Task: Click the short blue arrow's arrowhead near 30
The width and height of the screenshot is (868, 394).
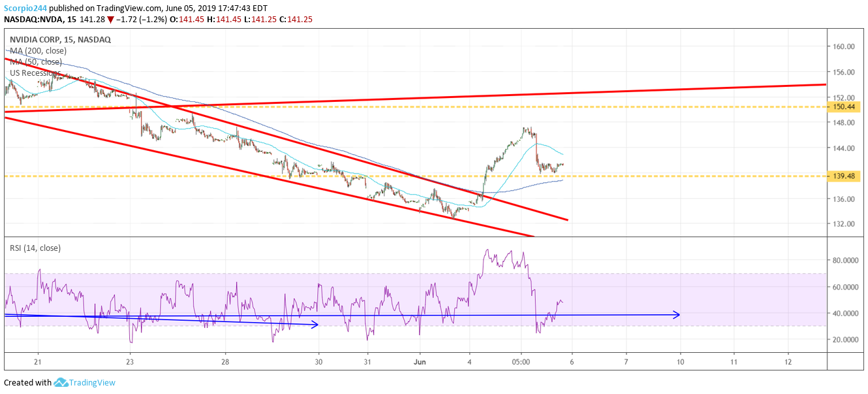Action: click(x=315, y=324)
